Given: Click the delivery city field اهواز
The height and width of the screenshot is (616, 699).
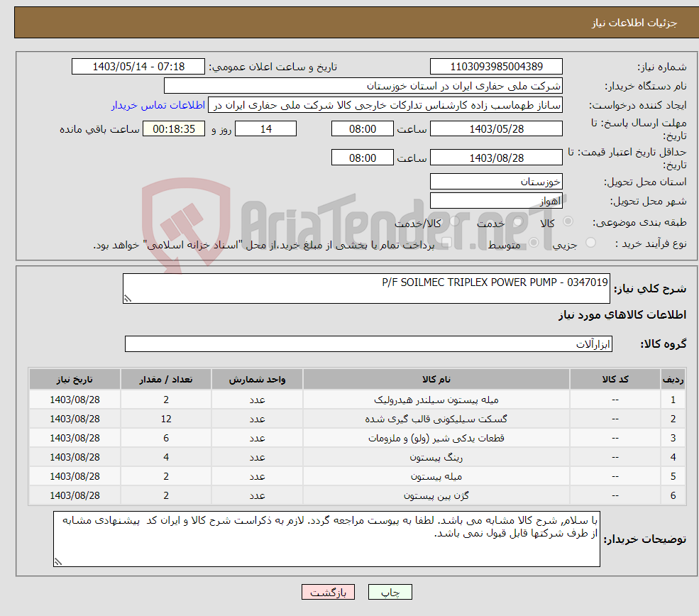Looking at the screenshot, I should click(x=496, y=201).
